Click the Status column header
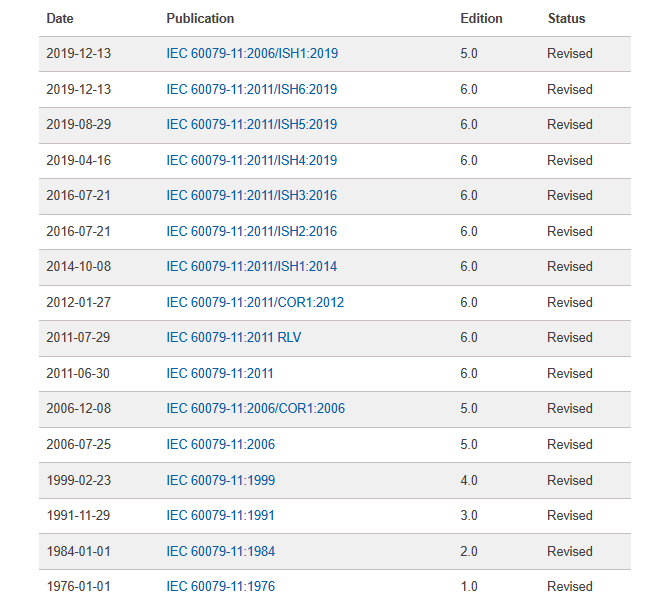 (x=566, y=19)
